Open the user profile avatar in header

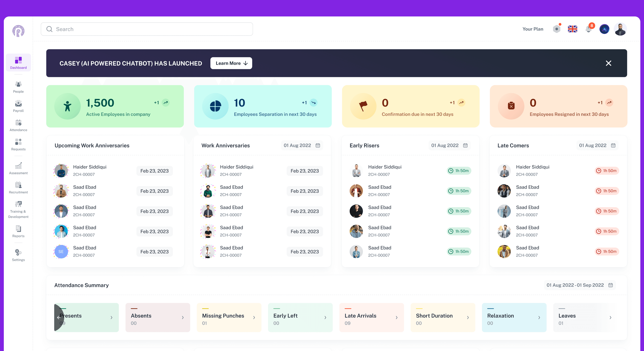[620, 29]
